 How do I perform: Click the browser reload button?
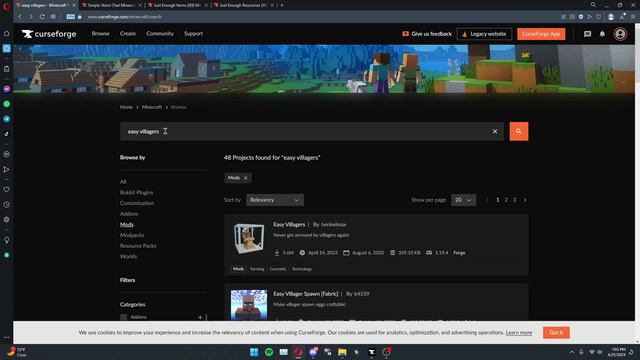pos(42,17)
